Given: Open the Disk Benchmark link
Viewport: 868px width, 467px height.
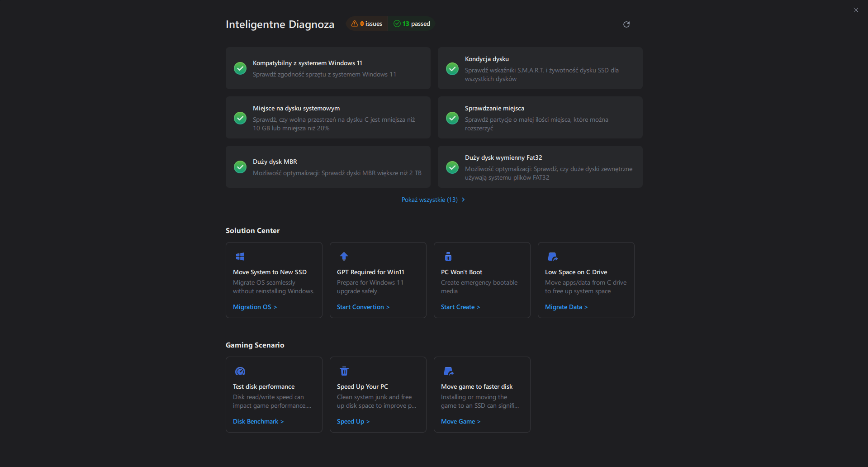Looking at the screenshot, I should point(258,421).
